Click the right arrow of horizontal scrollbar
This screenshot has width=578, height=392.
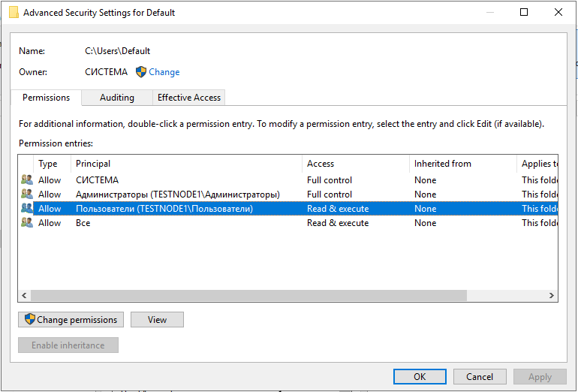click(552, 295)
